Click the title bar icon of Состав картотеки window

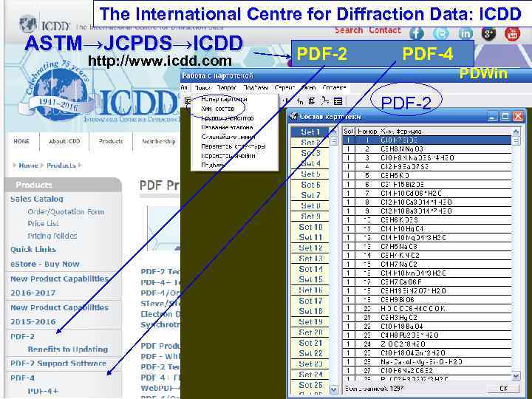point(293,117)
